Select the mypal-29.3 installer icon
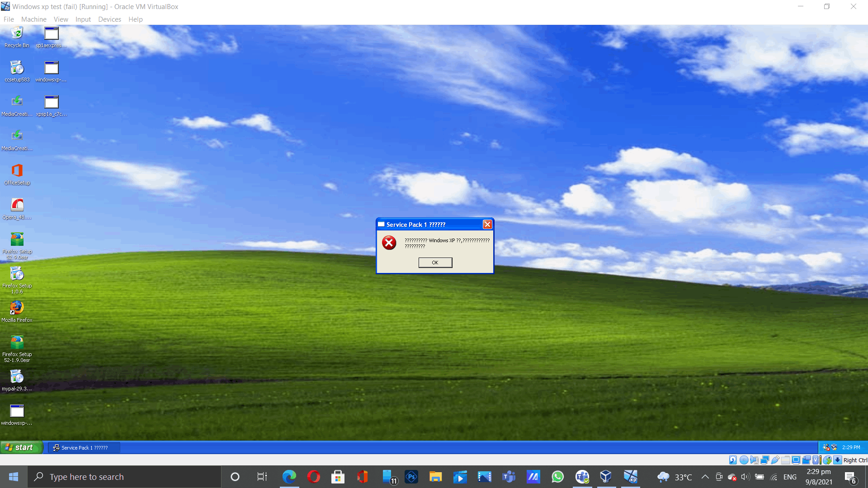The height and width of the screenshot is (488, 868). click(17, 380)
